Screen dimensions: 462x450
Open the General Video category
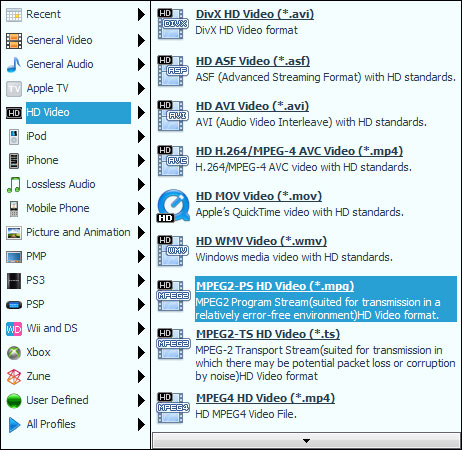click(59, 40)
